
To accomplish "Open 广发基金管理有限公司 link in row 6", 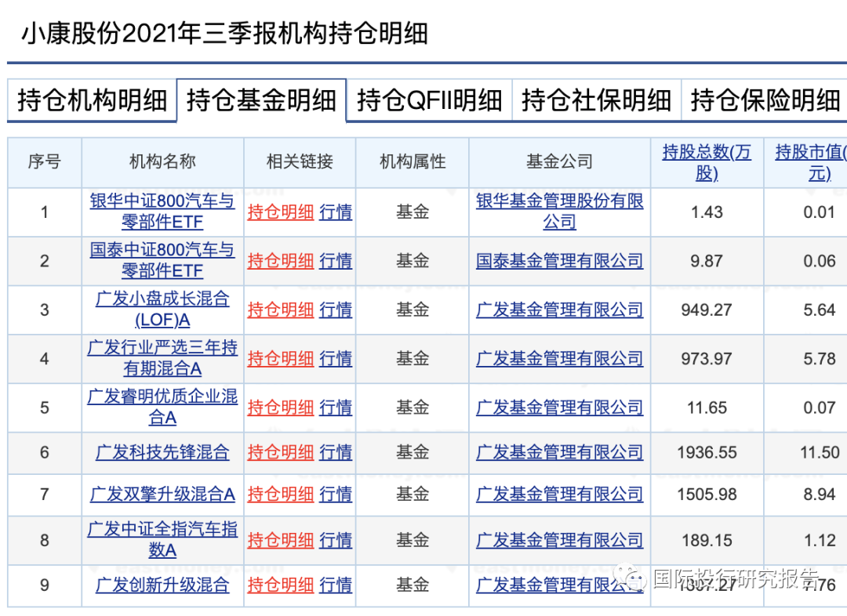I will click(x=560, y=452).
